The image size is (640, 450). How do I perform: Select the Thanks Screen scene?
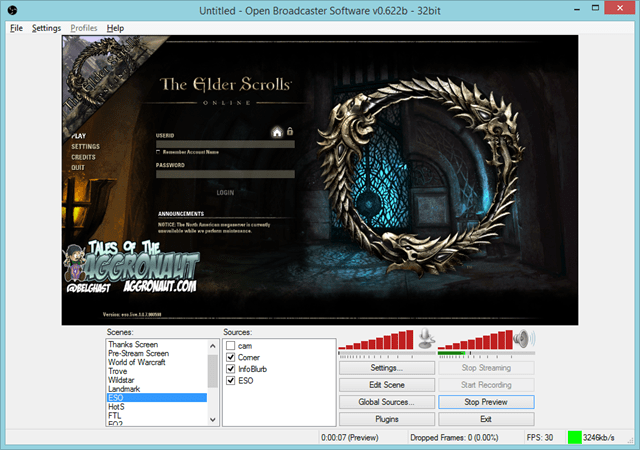coord(157,345)
